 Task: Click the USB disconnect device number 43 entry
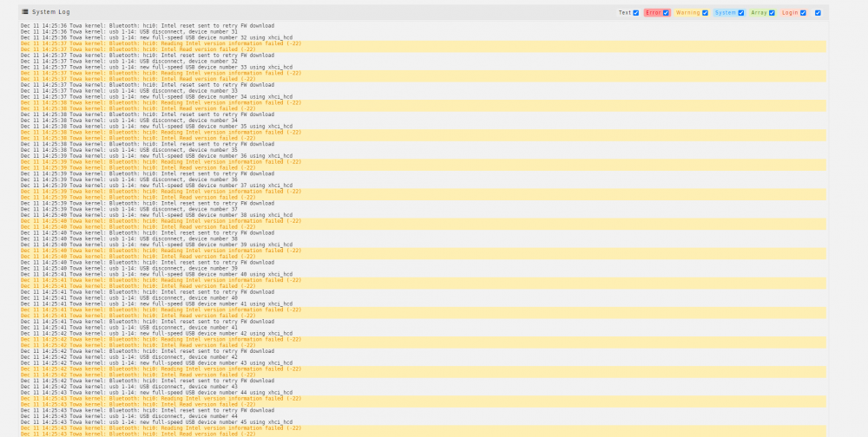129,387
